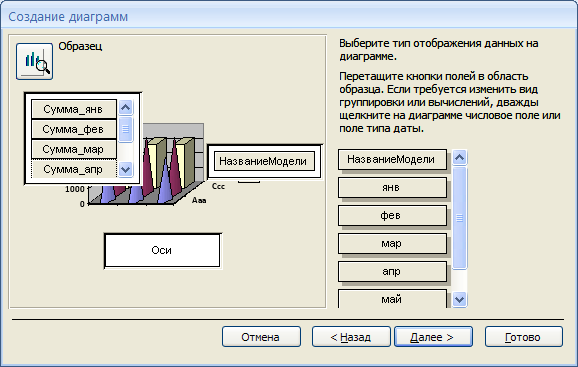Click the Образец label
The height and width of the screenshot is (367, 578).
tap(80, 46)
